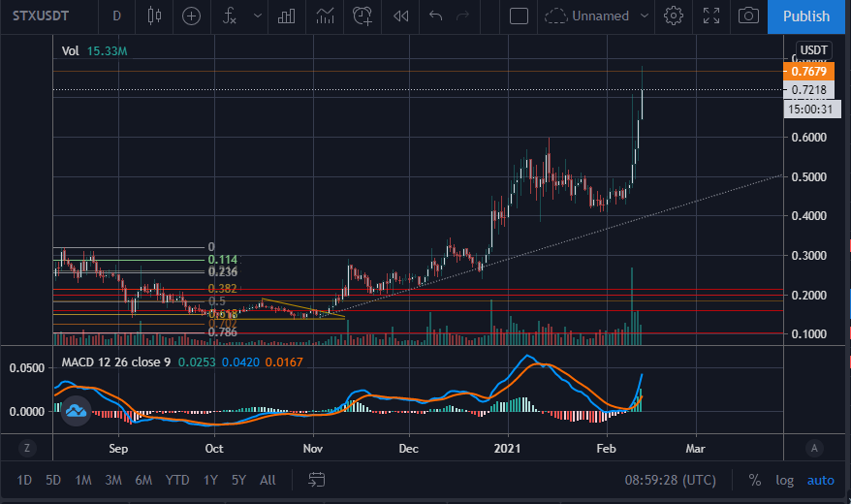851x504 pixels.
Task: Open the 08:59:28 (UTC) timezone menu
Action: click(x=671, y=480)
